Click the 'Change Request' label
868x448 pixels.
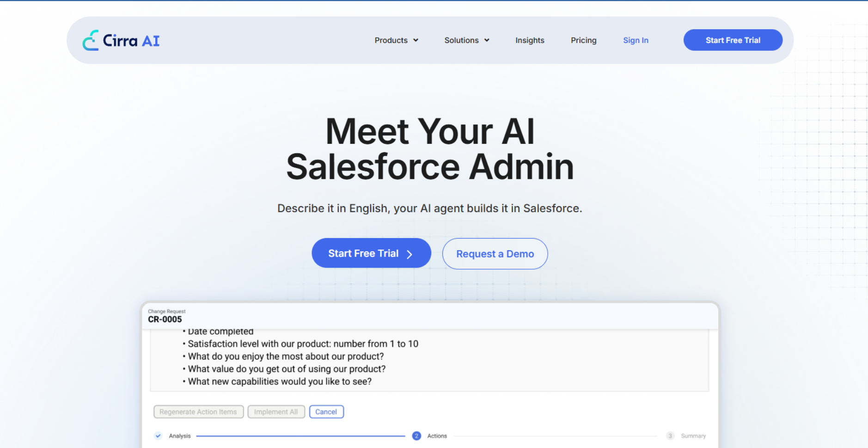pyautogui.click(x=166, y=311)
